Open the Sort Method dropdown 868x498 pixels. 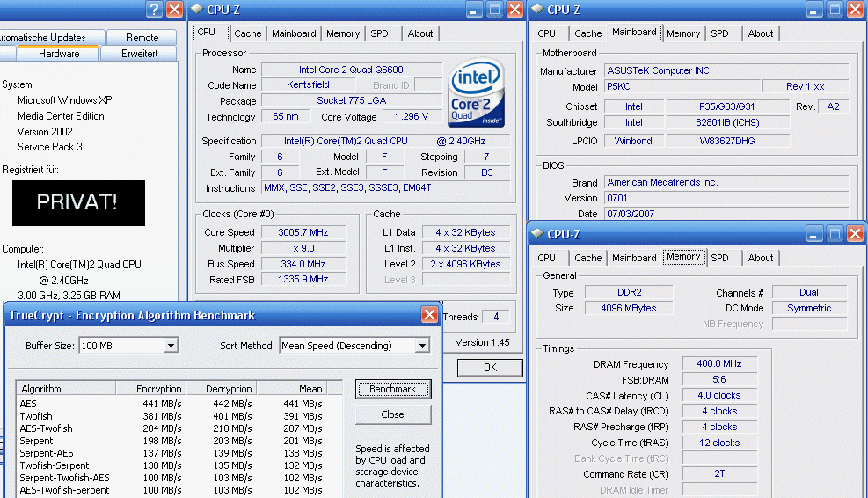pos(422,346)
